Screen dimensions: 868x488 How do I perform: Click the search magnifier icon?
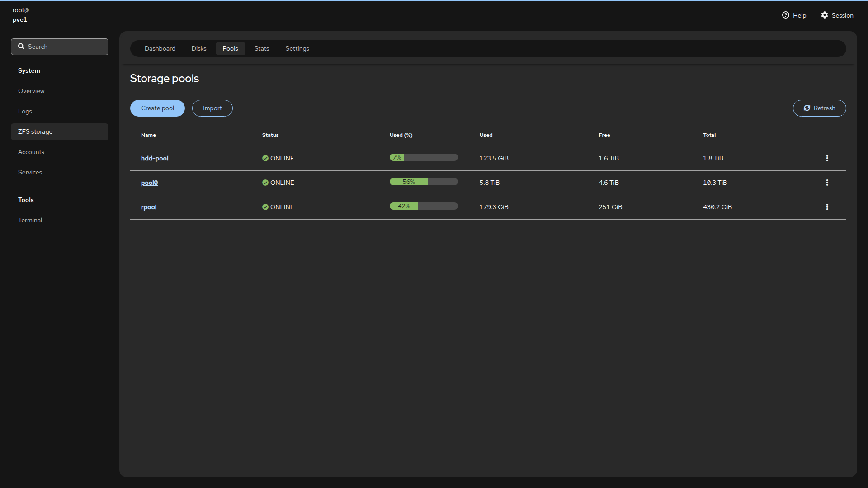click(x=21, y=47)
